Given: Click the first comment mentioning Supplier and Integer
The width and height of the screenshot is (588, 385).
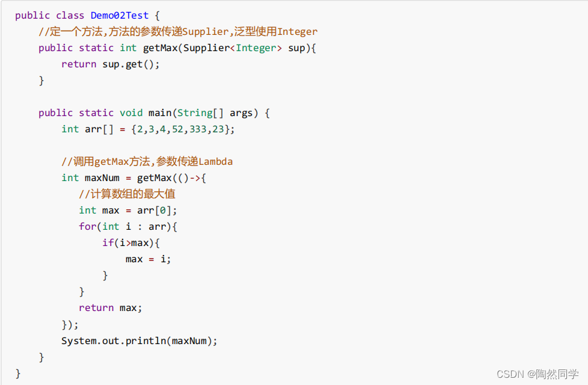Looking at the screenshot, I should point(178,31).
